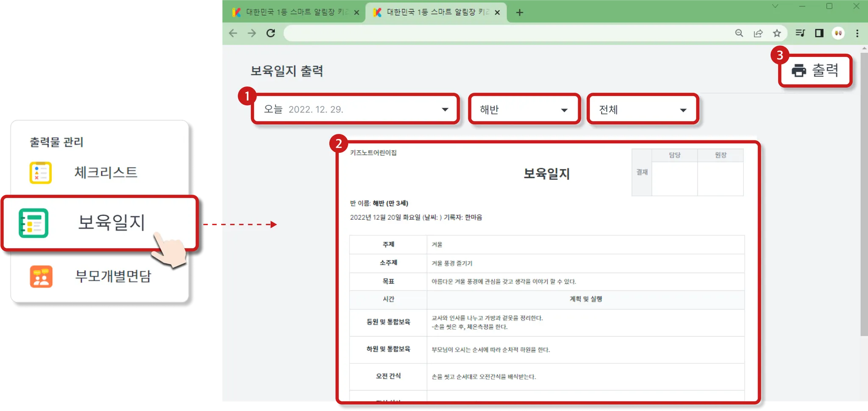Click the 오전 간식 row label
868x411 pixels.
coord(388,376)
